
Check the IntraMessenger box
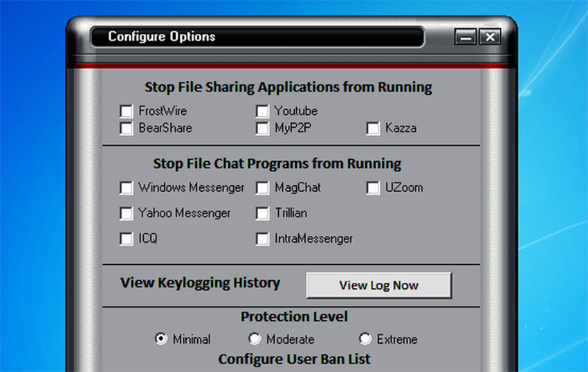point(262,239)
